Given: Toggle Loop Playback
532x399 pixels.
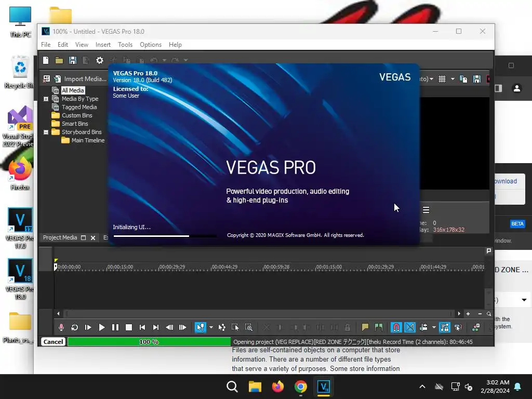Looking at the screenshot, I should 74,327.
